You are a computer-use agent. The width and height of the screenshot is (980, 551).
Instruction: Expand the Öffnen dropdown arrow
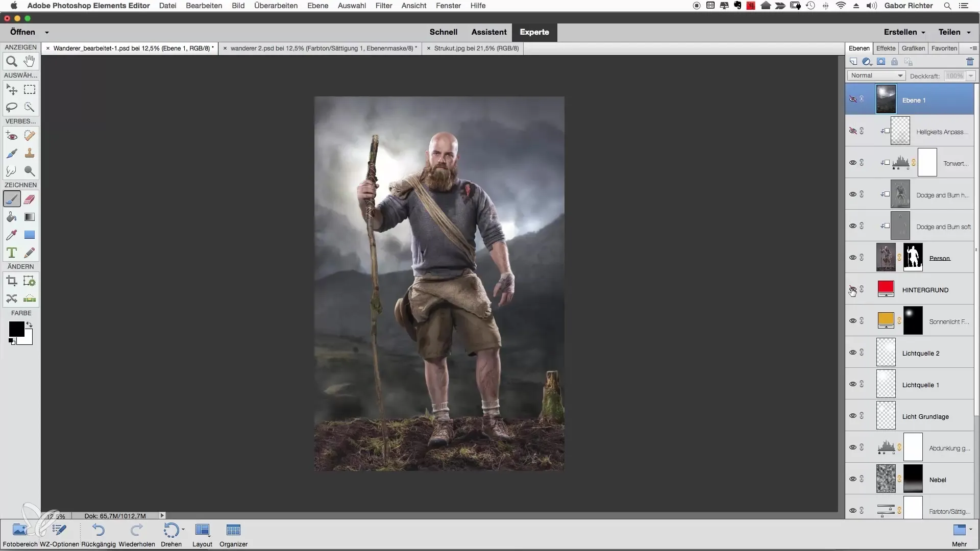pyautogui.click(x=46, y=32)
